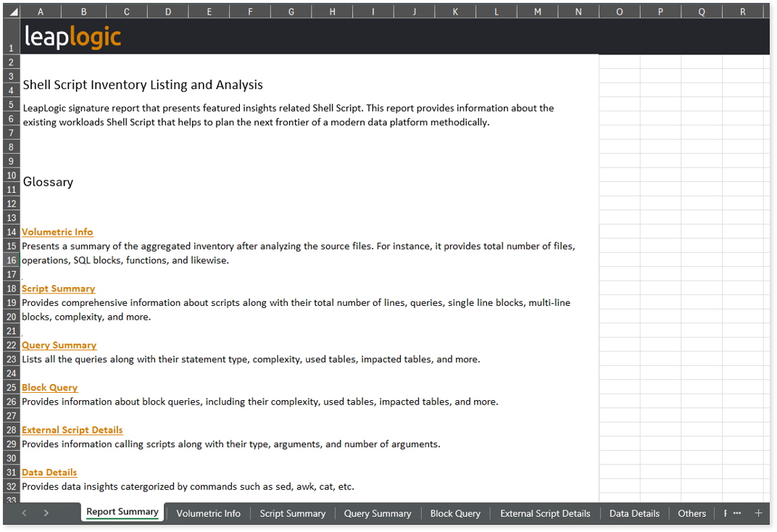The width and height of the screenshot is (777, 532).
Task: Switch to the Others sheet tab
Action: click(x=691, y=513)
